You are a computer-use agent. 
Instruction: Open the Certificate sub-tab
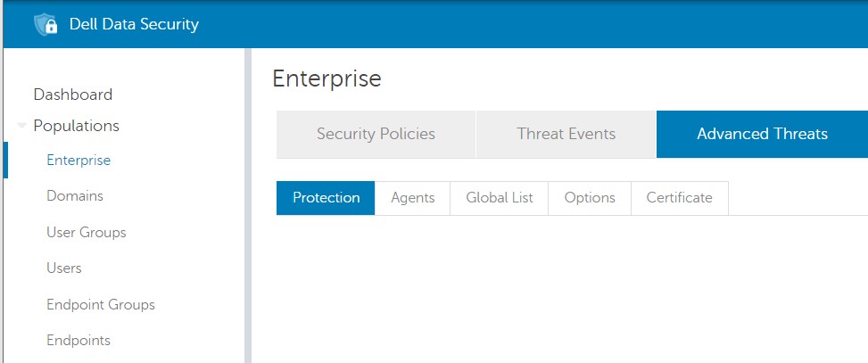click(679, 198)
